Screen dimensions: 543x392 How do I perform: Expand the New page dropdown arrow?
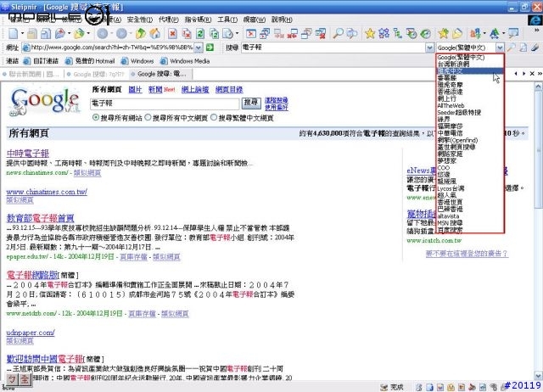coord(23,34)
